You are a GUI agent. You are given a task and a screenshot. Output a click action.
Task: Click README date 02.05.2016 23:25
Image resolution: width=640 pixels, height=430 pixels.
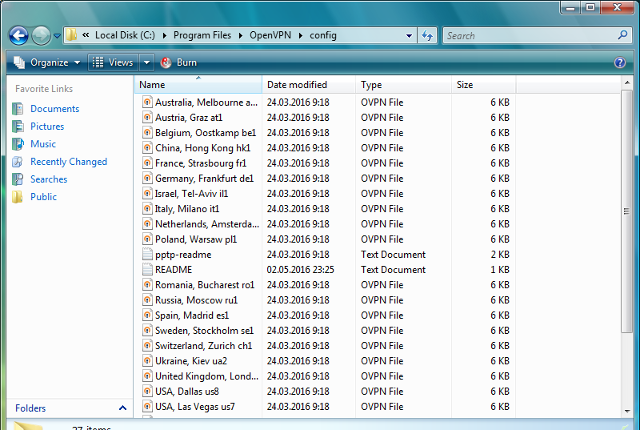tap(300, 270)
